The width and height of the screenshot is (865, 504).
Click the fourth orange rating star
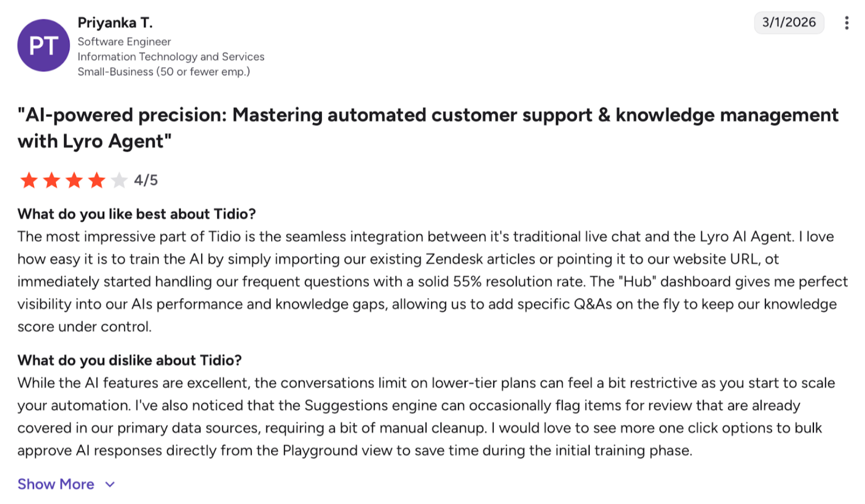[97, 180]
